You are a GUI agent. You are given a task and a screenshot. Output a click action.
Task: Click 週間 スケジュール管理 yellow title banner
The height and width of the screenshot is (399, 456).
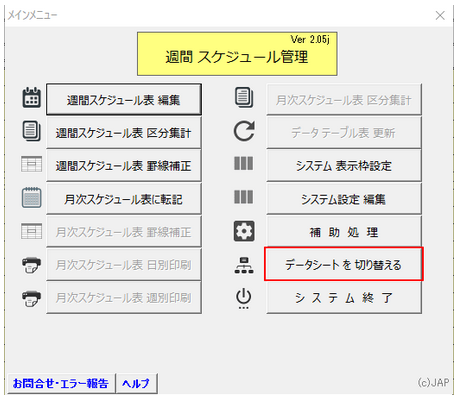click(x=237, y=54)
